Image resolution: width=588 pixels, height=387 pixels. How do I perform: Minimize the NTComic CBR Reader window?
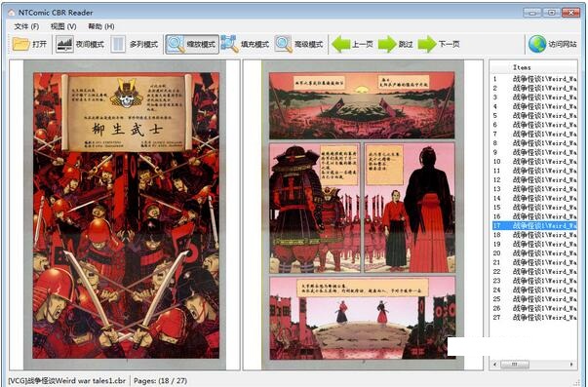click(532, 13)
